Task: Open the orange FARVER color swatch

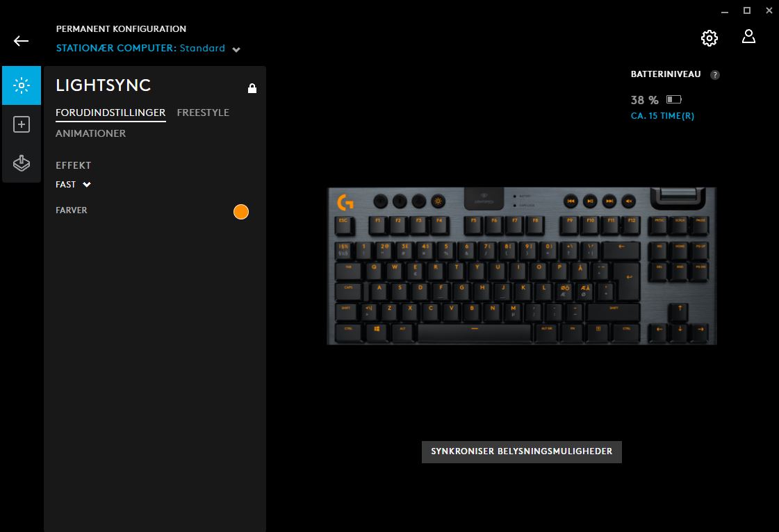Action: [241, 212]
